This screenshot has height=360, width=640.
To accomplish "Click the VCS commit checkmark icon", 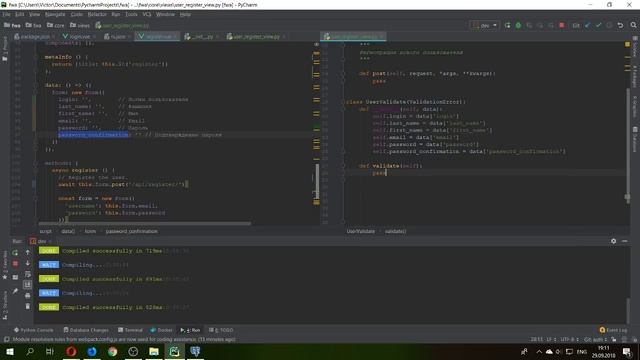I will click(598, 25).
